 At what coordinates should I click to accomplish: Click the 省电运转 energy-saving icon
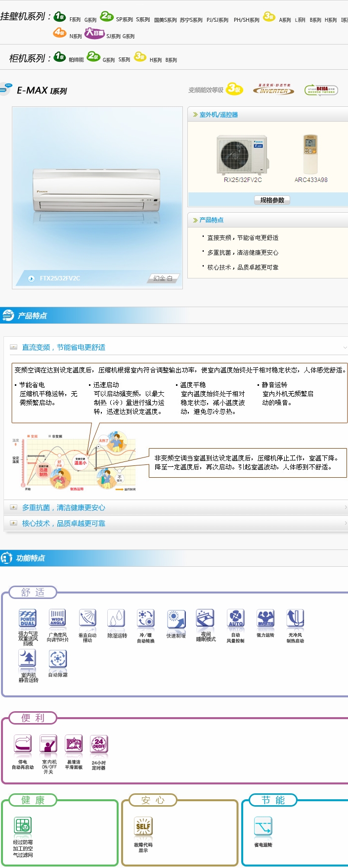[263, 826]
